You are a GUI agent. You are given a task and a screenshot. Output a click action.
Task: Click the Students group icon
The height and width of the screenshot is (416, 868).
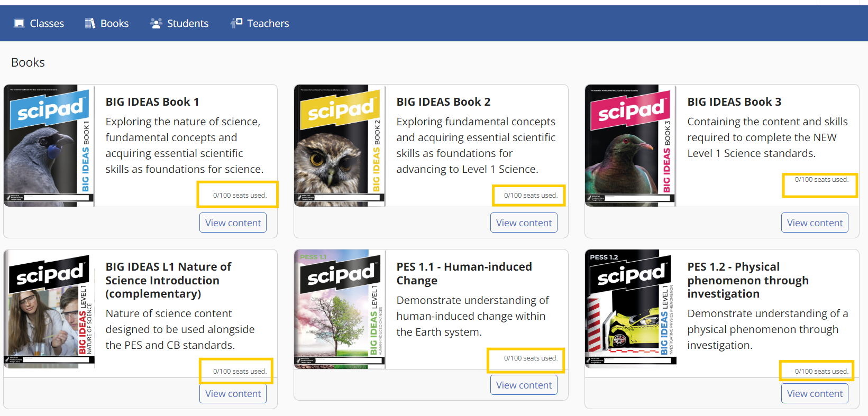[156, 23]
